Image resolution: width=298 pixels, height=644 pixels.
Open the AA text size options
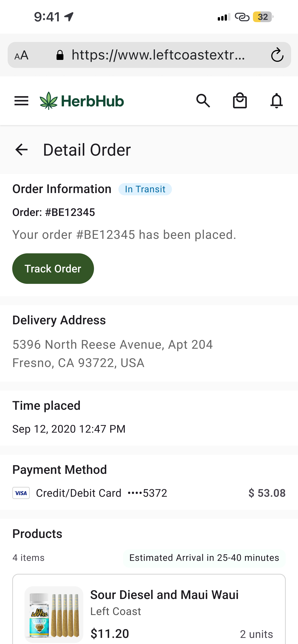(21, 55)
